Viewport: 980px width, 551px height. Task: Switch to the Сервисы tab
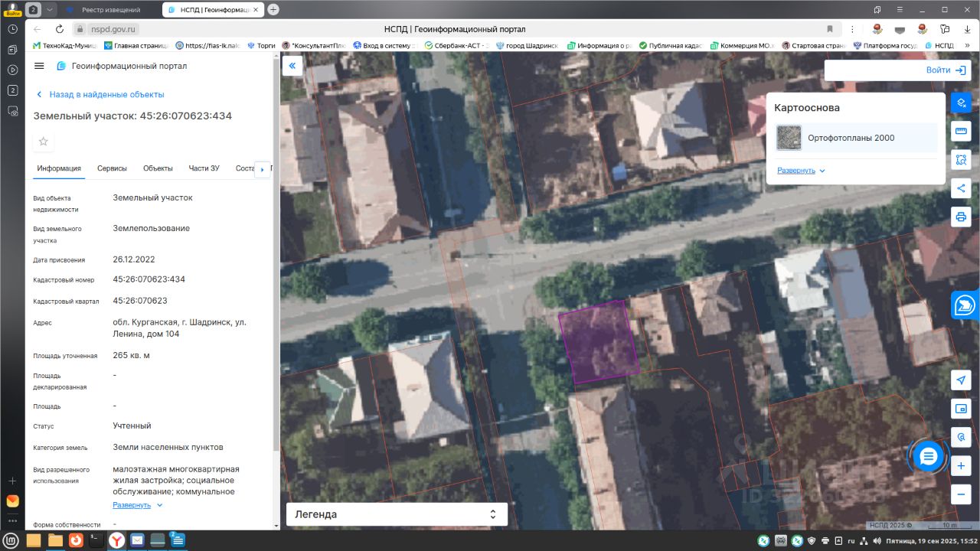click(112, 168)
